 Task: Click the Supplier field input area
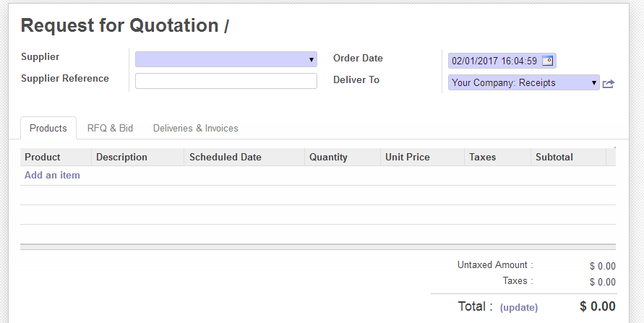tap(220, 59)
